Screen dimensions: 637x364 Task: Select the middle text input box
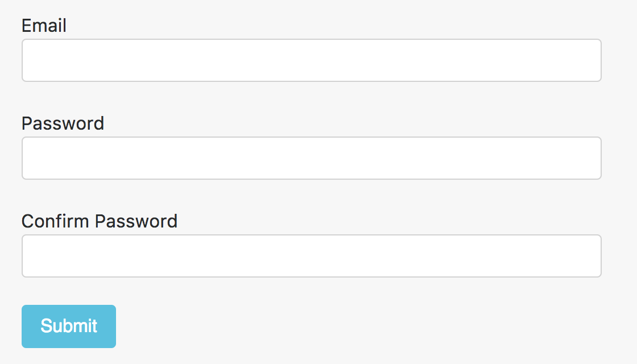311,158
